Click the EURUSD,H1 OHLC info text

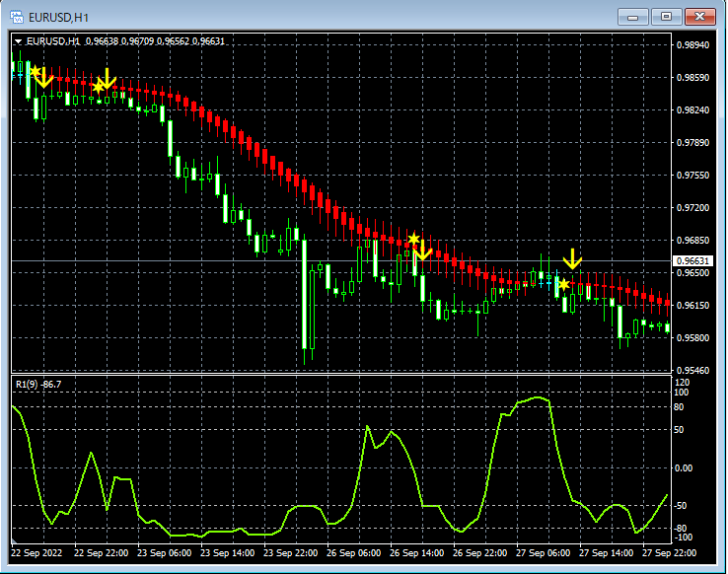pyautogui.click(x=125, y=41)
